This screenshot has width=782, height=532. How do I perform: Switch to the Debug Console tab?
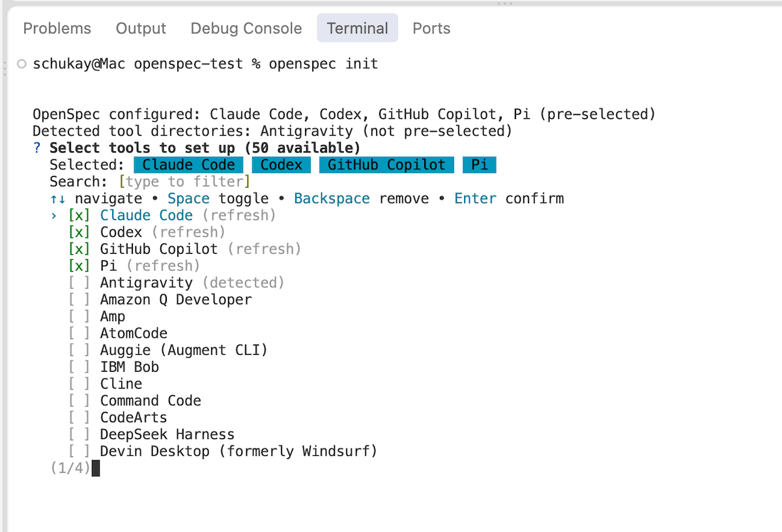pyautogui.click(x=246, y=29)
